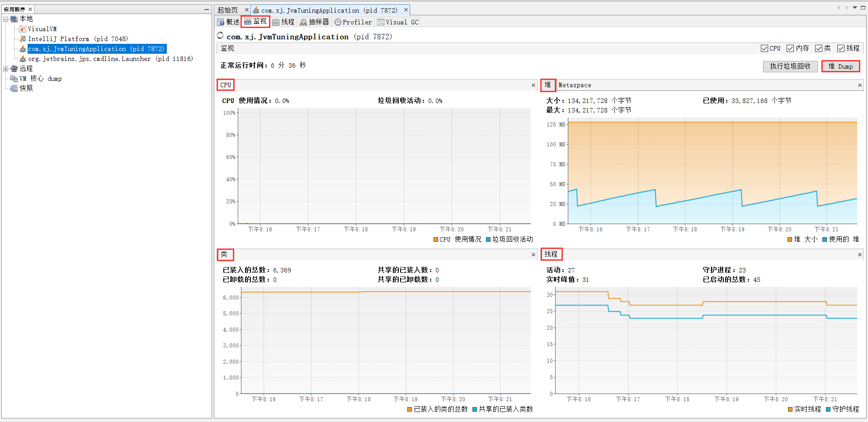Toggle the Threads (线程) graph checkbox
The width and height of the screenshot is (868, 422).
point(841,48)
